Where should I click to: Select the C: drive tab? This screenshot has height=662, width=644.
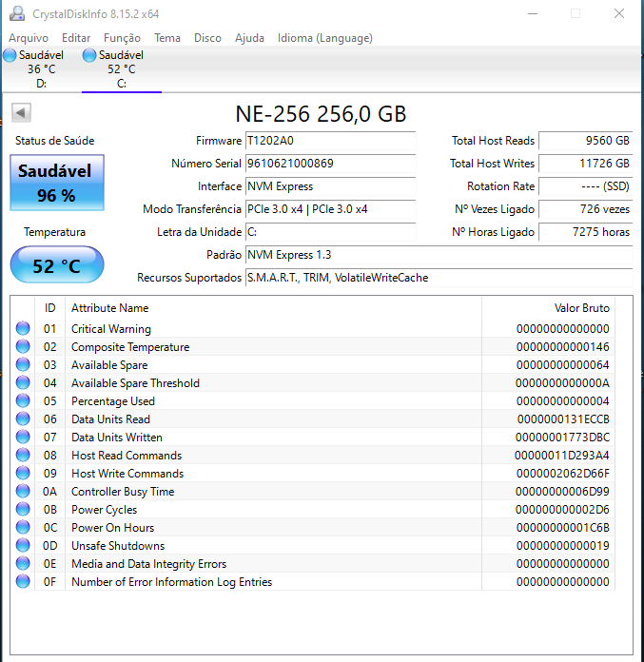122,69
